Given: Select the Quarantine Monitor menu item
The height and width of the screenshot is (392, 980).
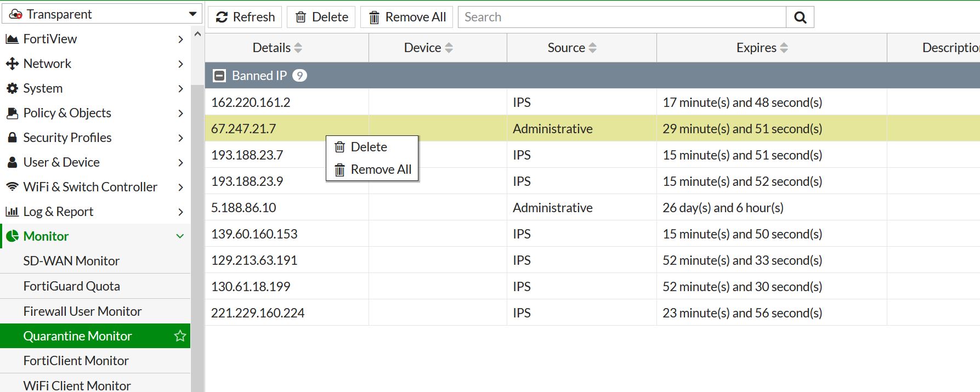Looking at the screenshot, I should tap(95, 336).
